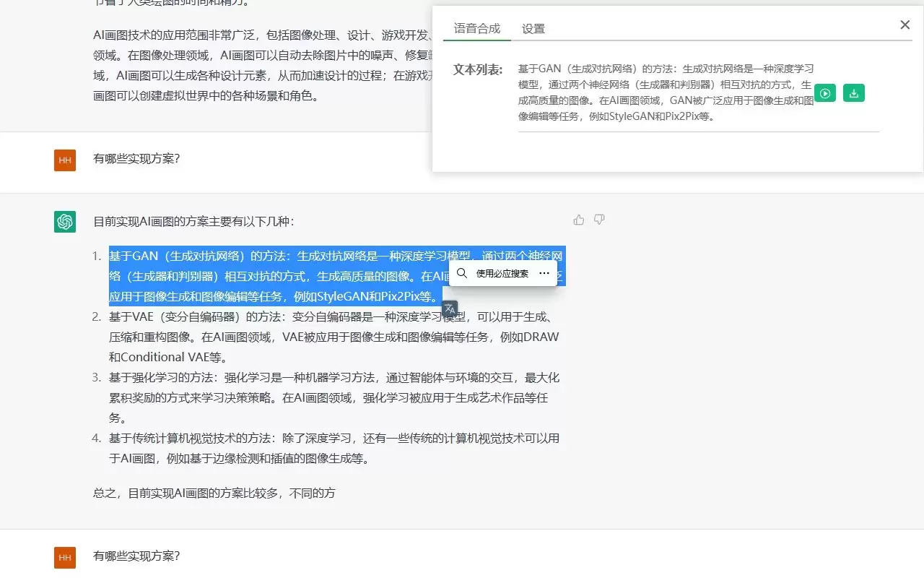Click the 文本列表 label

(x=478, y=69)
